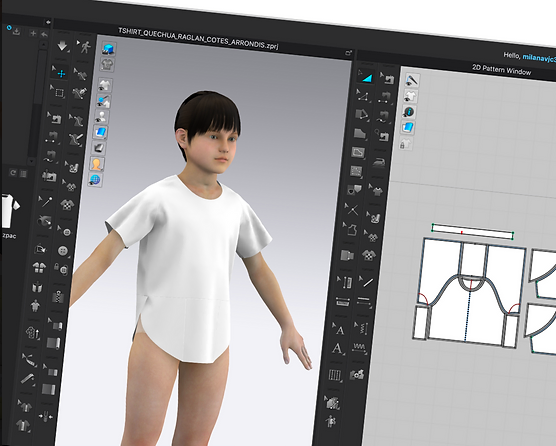556x446 pixels.
Task: Click the library scrollbar up arrow
Action: point(43,45)
